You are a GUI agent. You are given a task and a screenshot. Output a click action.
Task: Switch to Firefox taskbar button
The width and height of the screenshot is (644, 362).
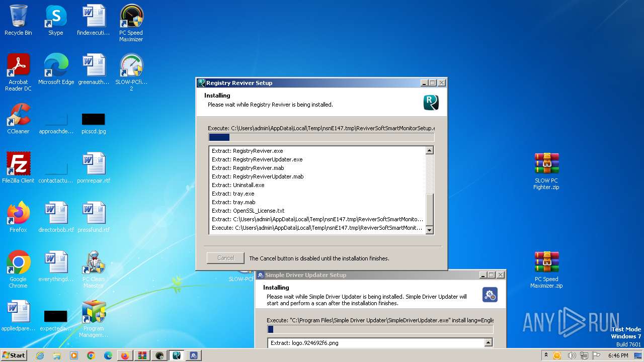pyautogui.click(x=125, y=355)
